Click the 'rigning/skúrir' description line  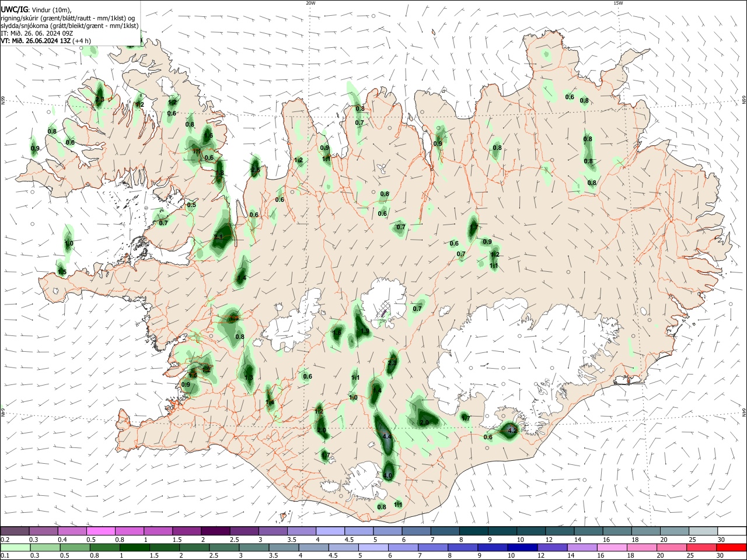point(68,18)
